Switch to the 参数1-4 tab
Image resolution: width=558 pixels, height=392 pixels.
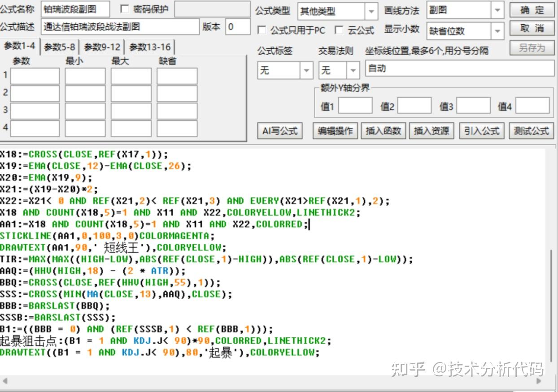coord(19,46)
